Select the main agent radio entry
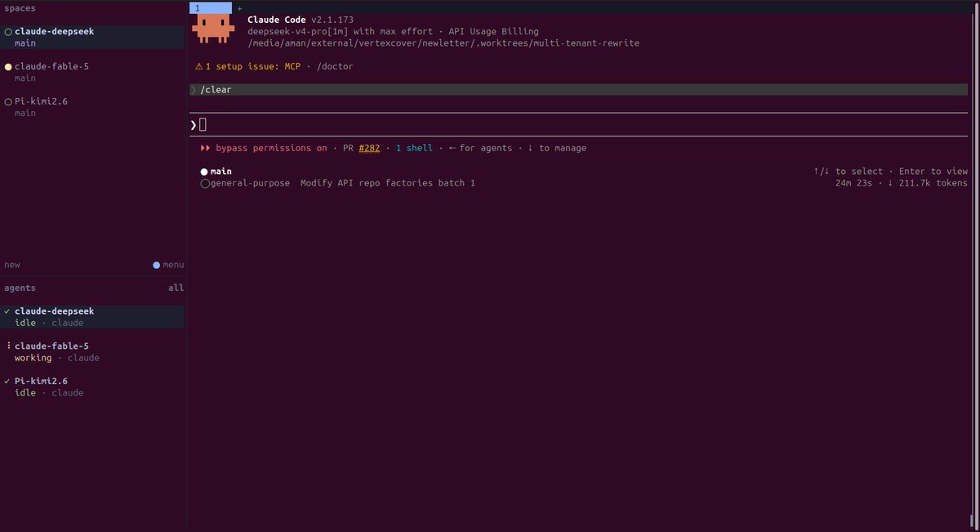This screenshot has height=532, width=980. point(216,172)
